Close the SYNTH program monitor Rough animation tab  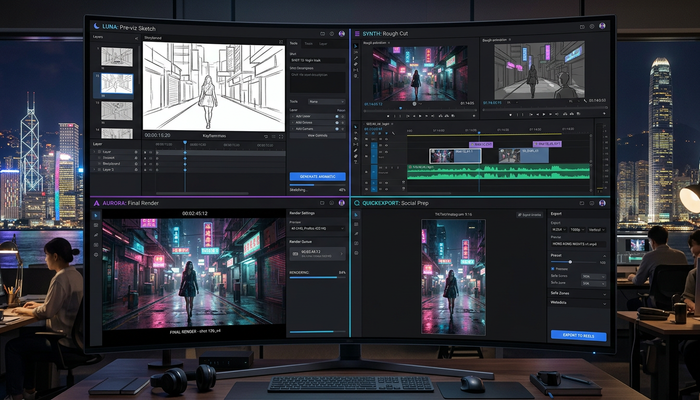point(510,40)
